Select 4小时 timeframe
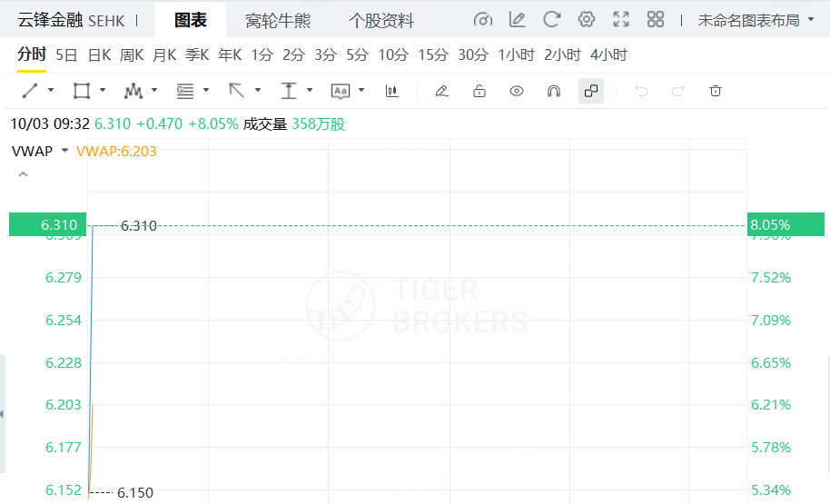This screenshot has height=504, width=830. pyautogui.click(x=608, y=54)
